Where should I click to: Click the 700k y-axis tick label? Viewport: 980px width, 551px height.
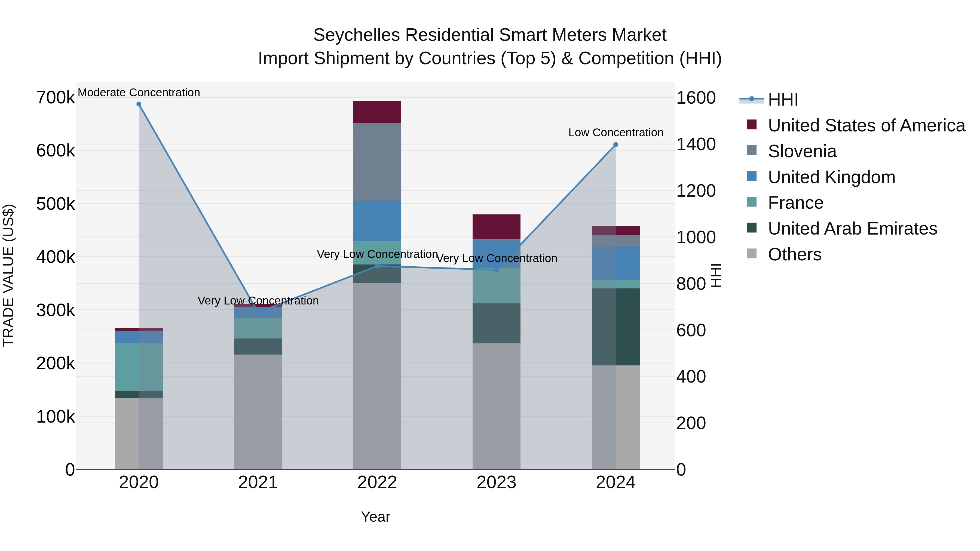click(x=56, y=98)
